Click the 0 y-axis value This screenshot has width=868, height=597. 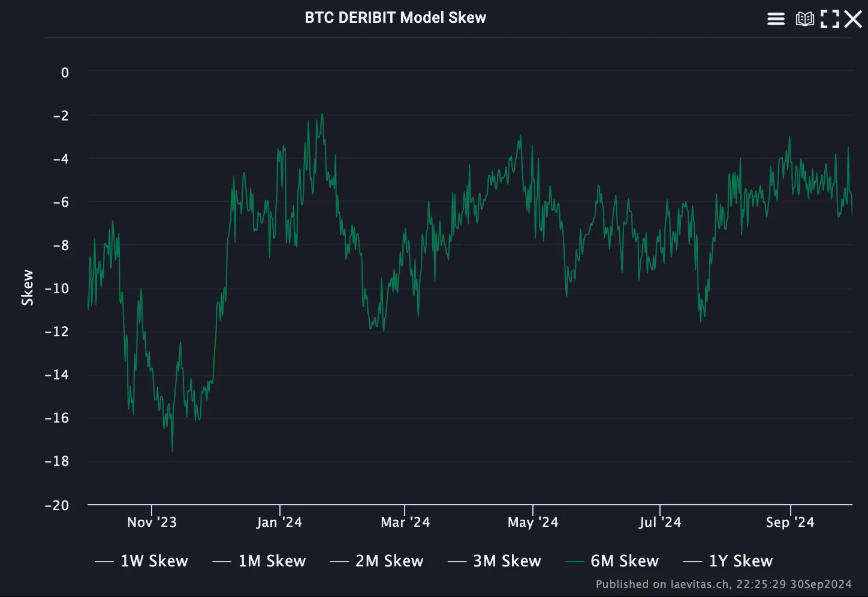click(x=65, y=73)
